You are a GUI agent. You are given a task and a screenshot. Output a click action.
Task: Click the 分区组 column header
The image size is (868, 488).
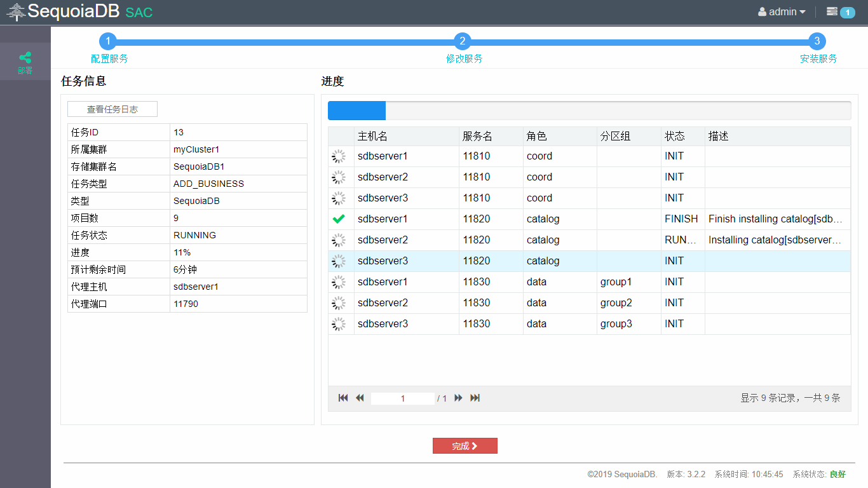[629, 137]
